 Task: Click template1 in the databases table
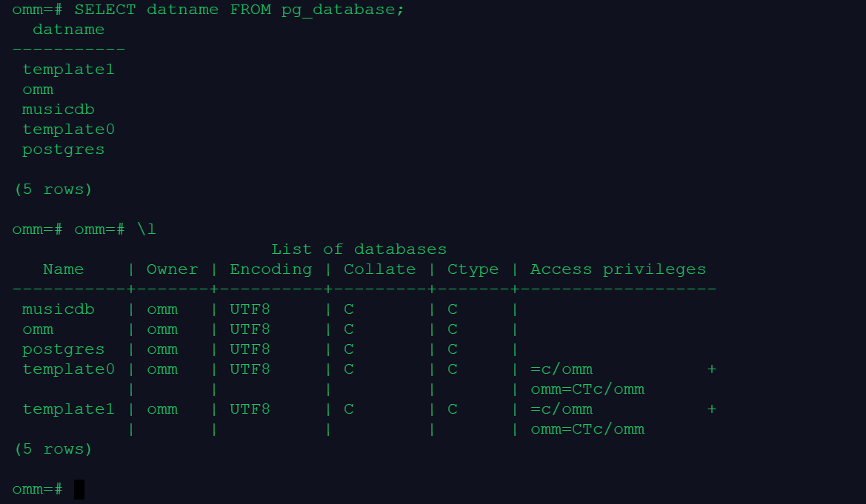click(x=68, y=409)
